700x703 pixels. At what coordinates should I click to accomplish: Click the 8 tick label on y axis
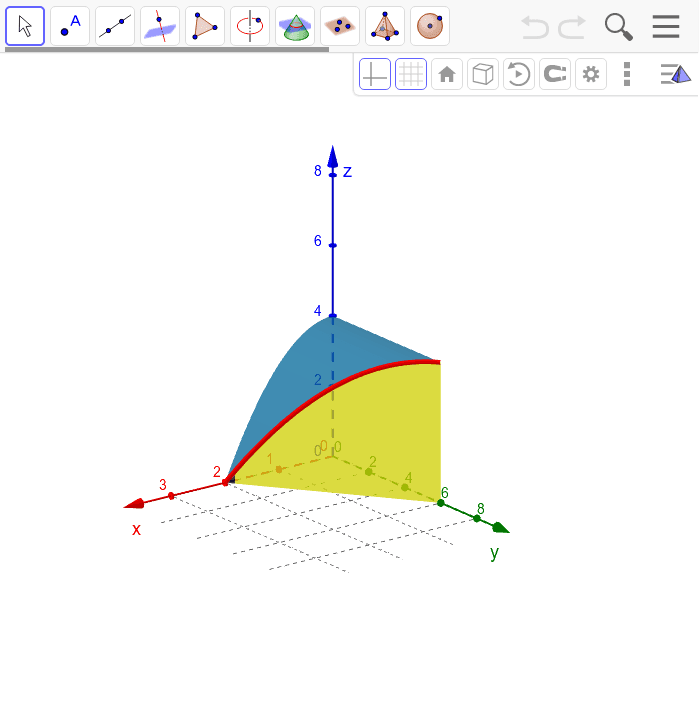[x=481, y=508]
